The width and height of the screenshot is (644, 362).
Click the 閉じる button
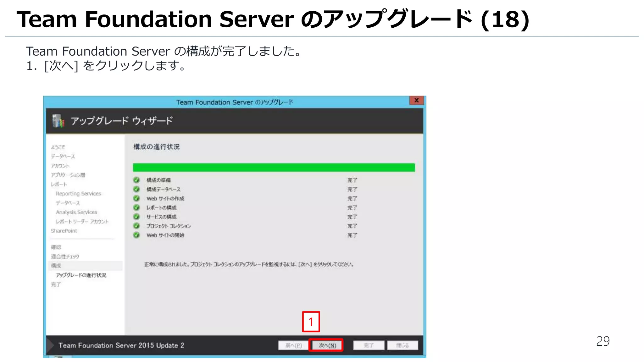pyautogui.click(x=402, y=345)
